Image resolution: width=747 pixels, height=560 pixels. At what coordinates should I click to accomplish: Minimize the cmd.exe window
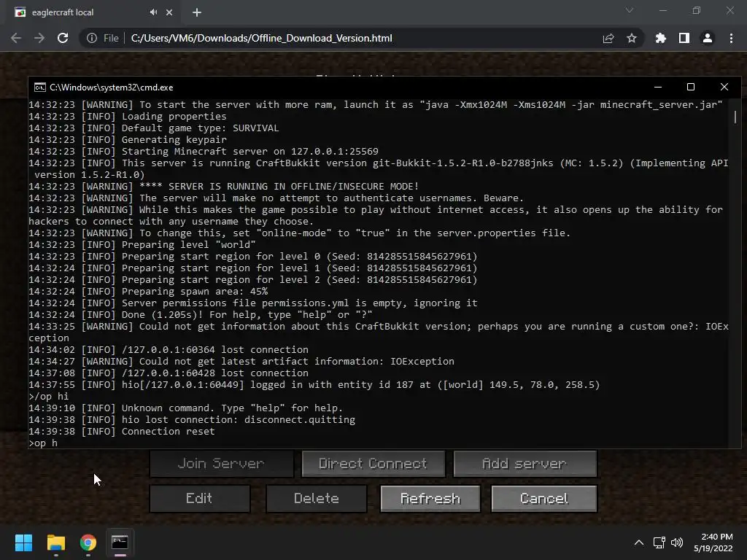[x=658, y=87]
